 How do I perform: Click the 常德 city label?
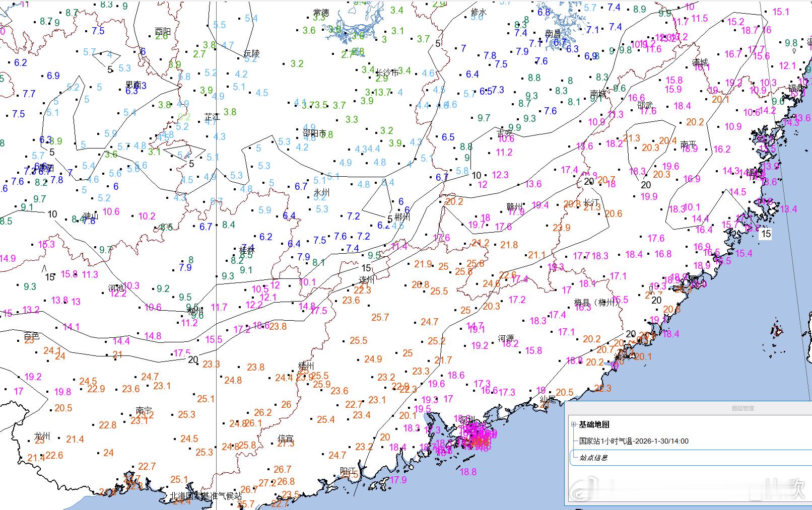(321, 13)
